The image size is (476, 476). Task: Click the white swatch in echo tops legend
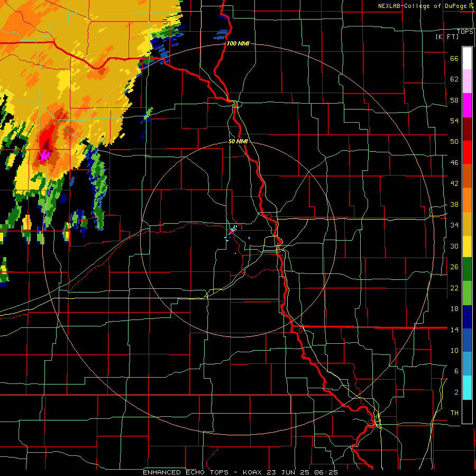[x=467, y=58]
